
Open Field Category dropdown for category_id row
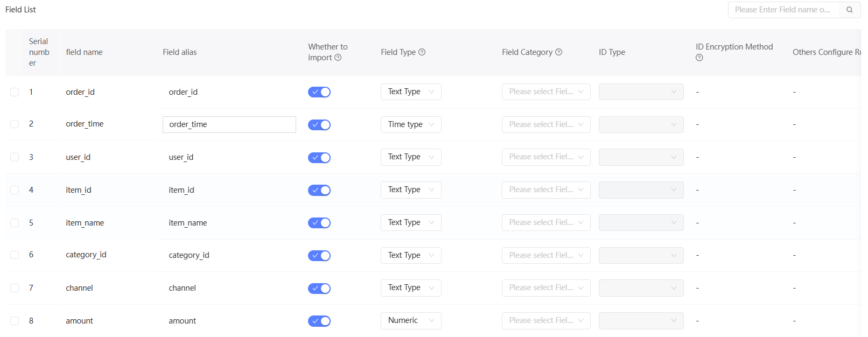(546, 256)
